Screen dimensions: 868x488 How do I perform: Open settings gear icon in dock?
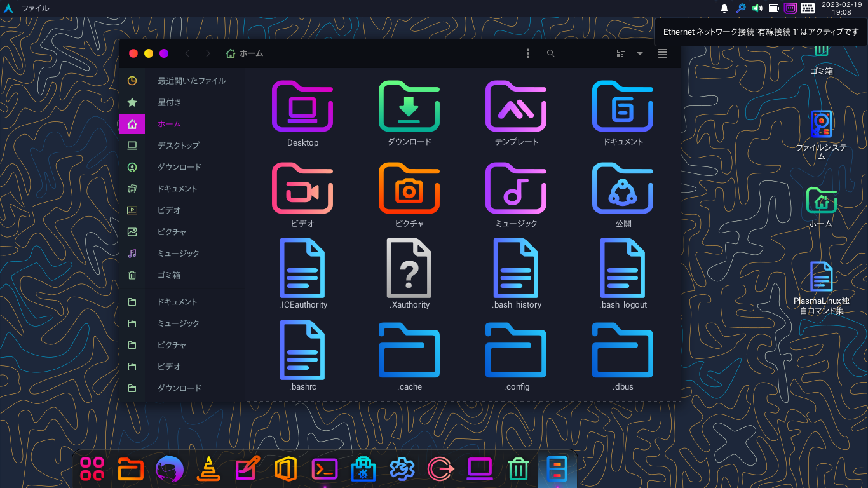tap(402, 470)
